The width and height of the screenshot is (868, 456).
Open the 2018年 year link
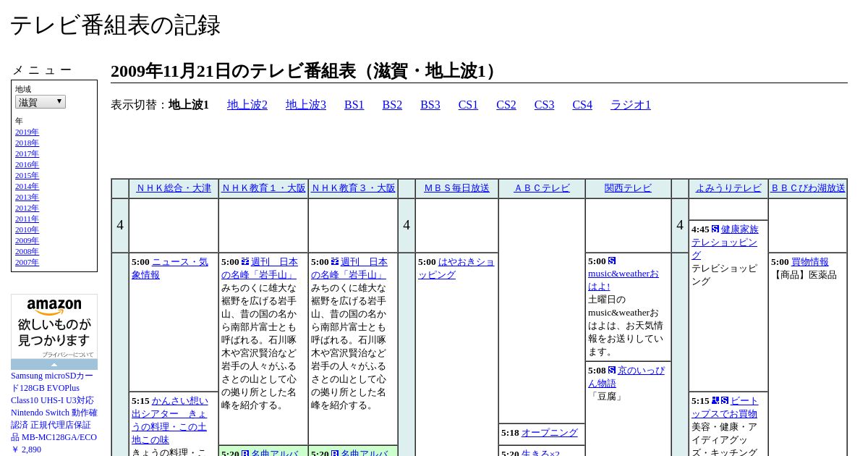coord(27,143)
